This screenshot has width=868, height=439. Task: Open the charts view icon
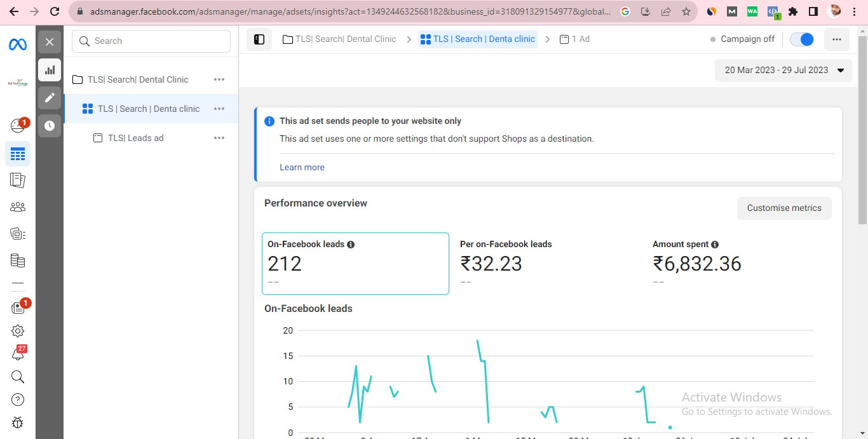[50, 70]
